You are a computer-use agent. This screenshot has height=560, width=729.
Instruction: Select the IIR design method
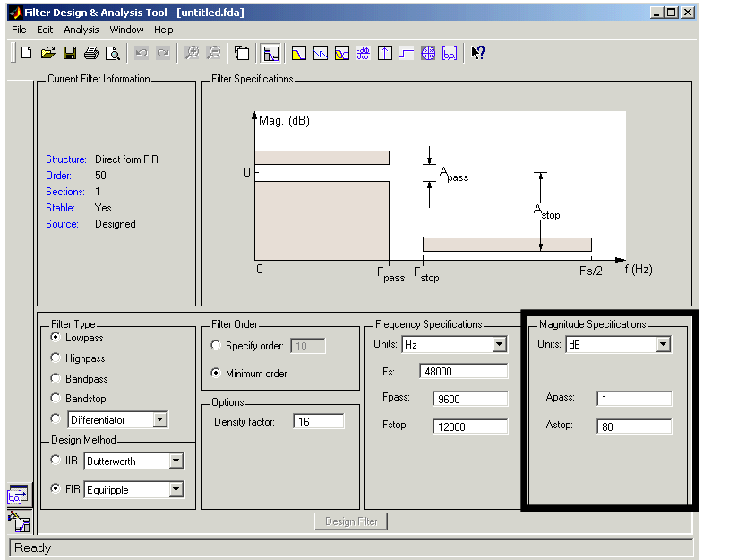56,461
